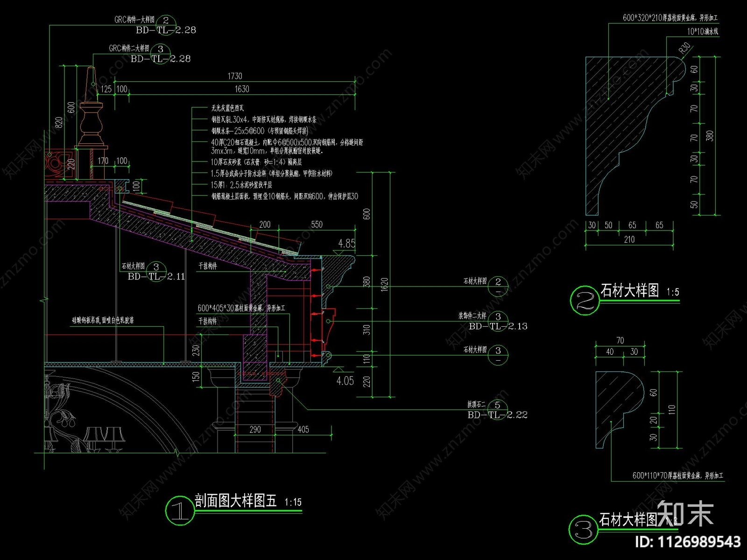Image resolution: width=747 pixels, height=560 pixels.
Task: Select the 4.85 elevation value
Action: [x=347, y=243]
